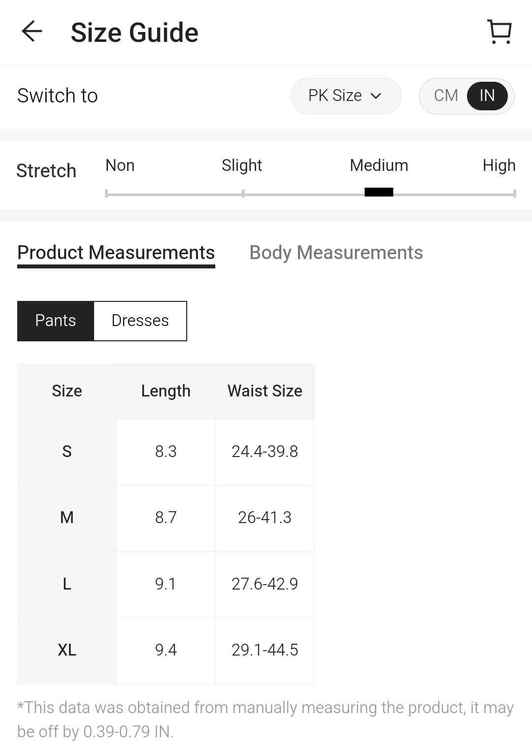Choose the Pants button

(56, 321)
